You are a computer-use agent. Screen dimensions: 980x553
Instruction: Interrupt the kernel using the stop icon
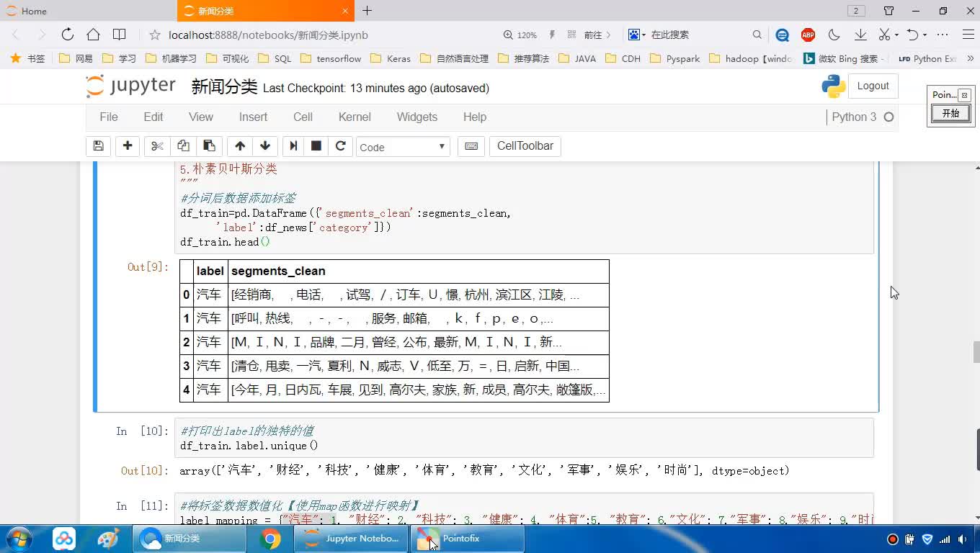point(316,146)
